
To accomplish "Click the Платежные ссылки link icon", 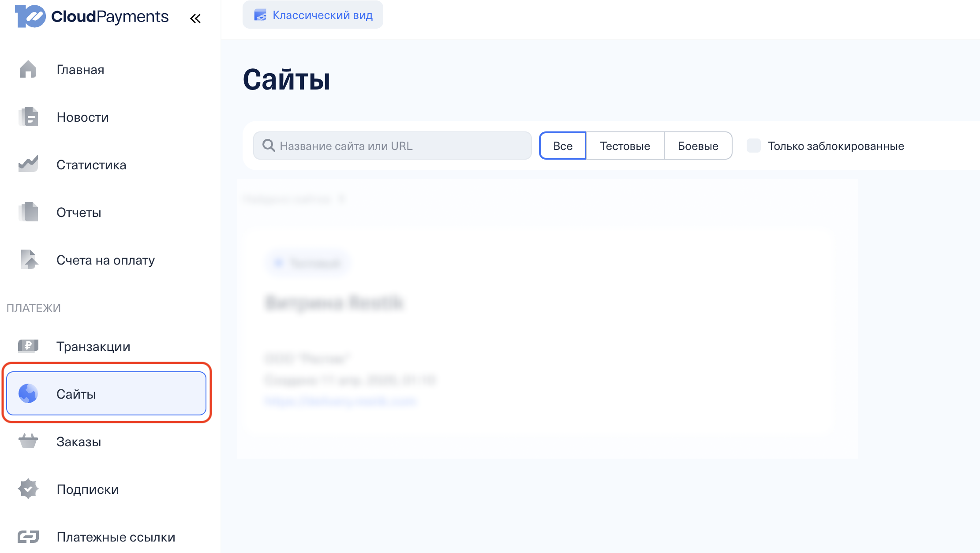I will point(28,537).
